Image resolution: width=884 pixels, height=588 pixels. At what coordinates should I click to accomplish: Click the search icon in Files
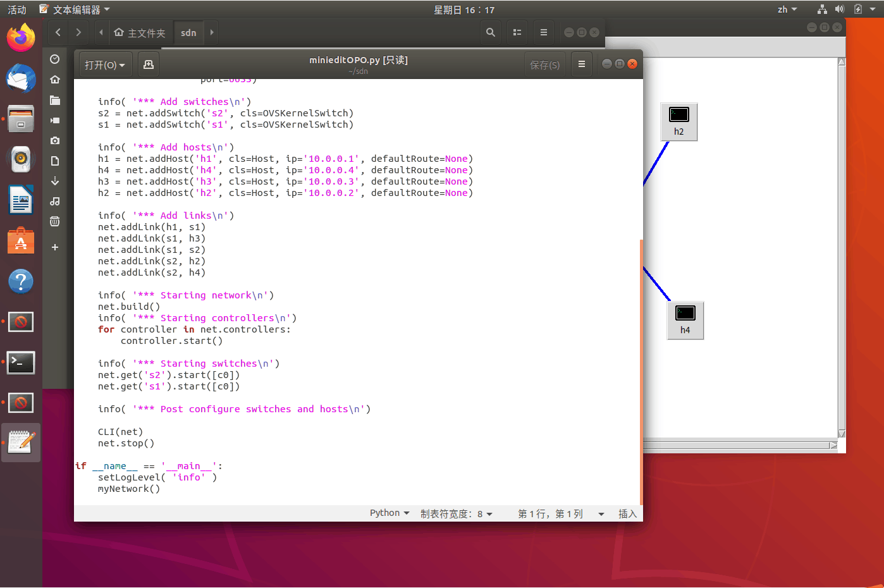coord(490,32)
